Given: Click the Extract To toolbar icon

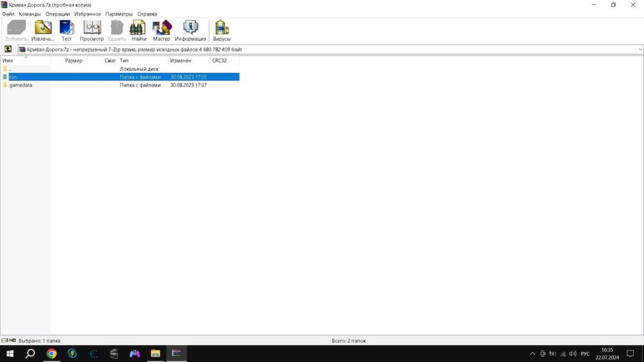Looking at the screenshot, I should pyautogui.click(x=43, y=31).
